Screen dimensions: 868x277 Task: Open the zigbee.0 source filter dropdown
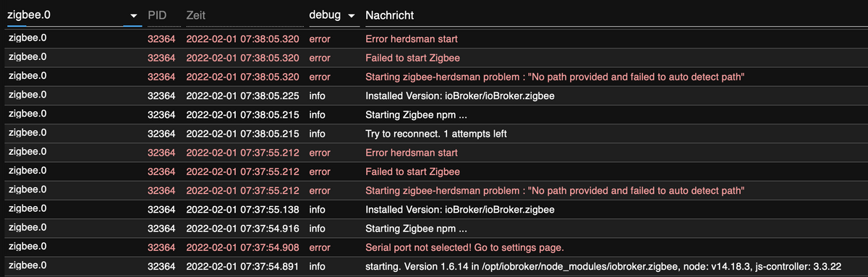coord(74,15)
